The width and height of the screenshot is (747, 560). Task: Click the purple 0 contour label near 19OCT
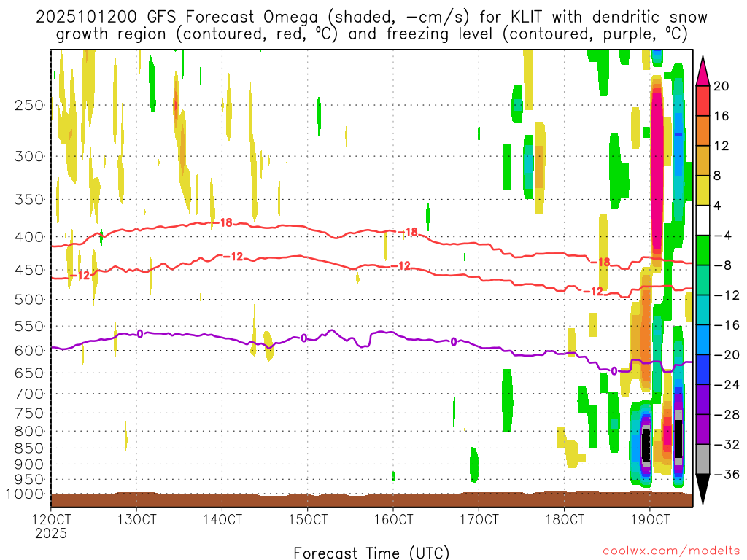coord(614,371)
